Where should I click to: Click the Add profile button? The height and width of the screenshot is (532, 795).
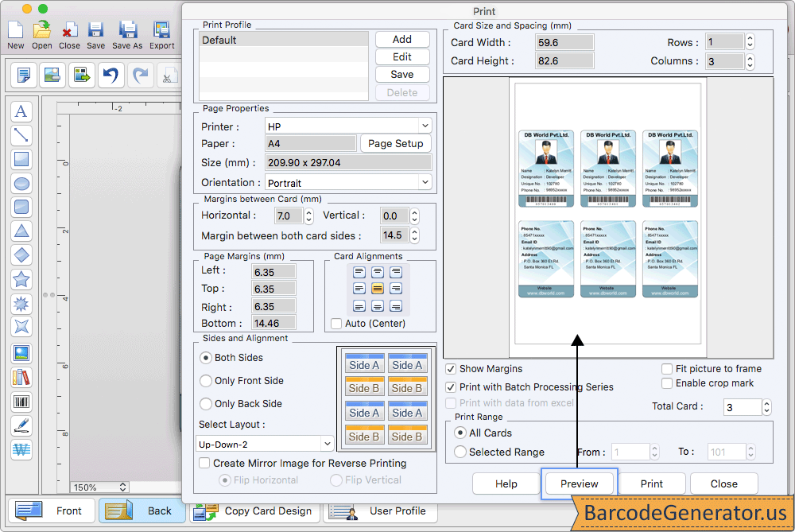pyautogui.click(x=402, y=39)
